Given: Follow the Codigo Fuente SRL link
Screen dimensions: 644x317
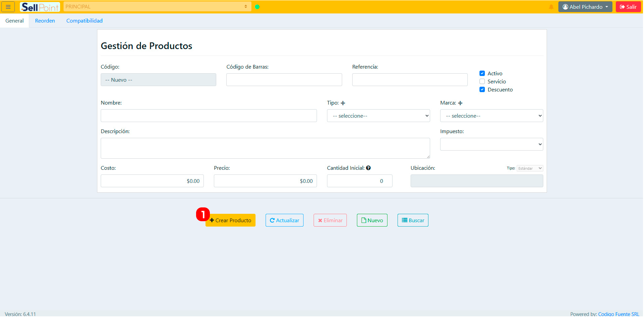Looking at the screenshot, I should coord(618,314).
